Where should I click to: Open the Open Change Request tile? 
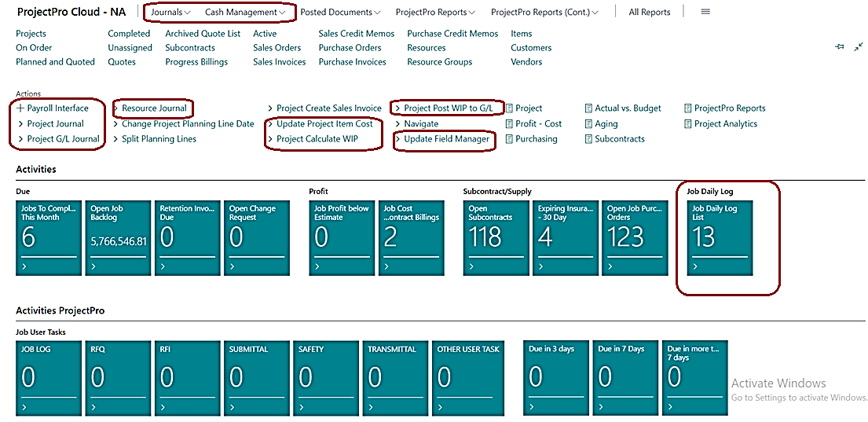(x=257, y=238)
